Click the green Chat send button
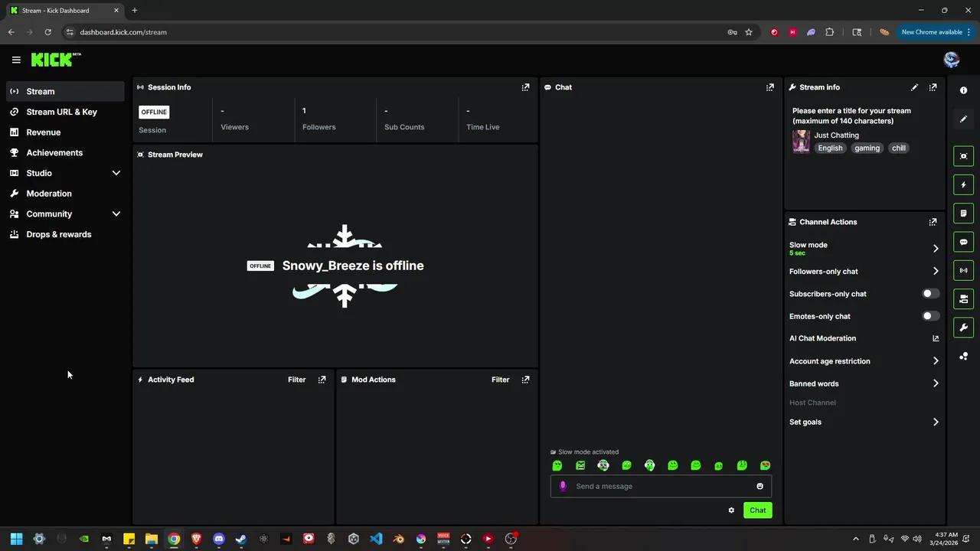Image resolution: width=980 pixels, height=551 pixels. 757,510
